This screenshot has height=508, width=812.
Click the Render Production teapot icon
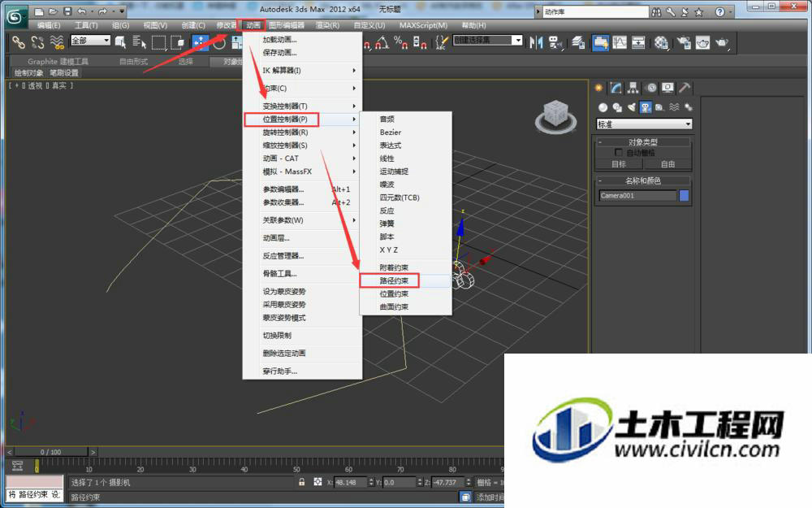[x=722, y=42]
